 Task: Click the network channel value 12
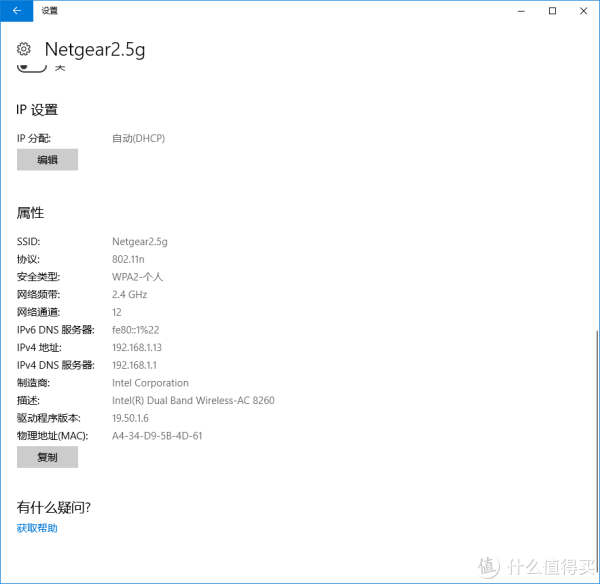(117, 312)
